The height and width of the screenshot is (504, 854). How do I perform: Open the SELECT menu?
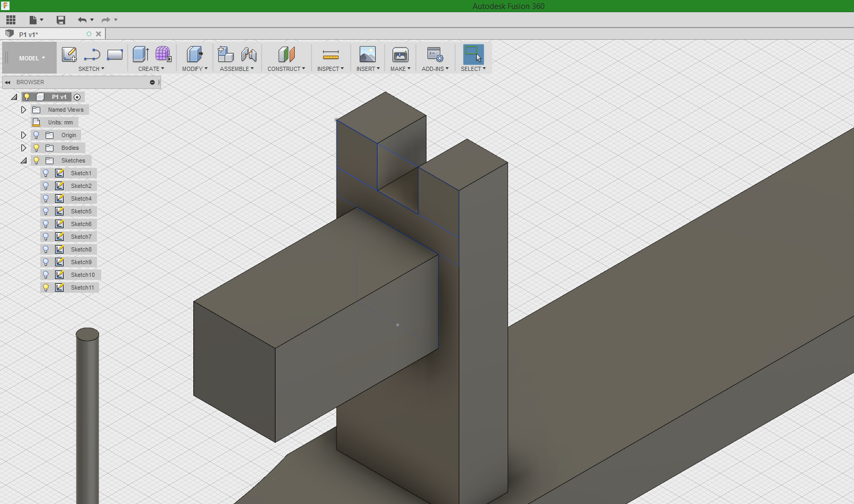pos(473,69)
